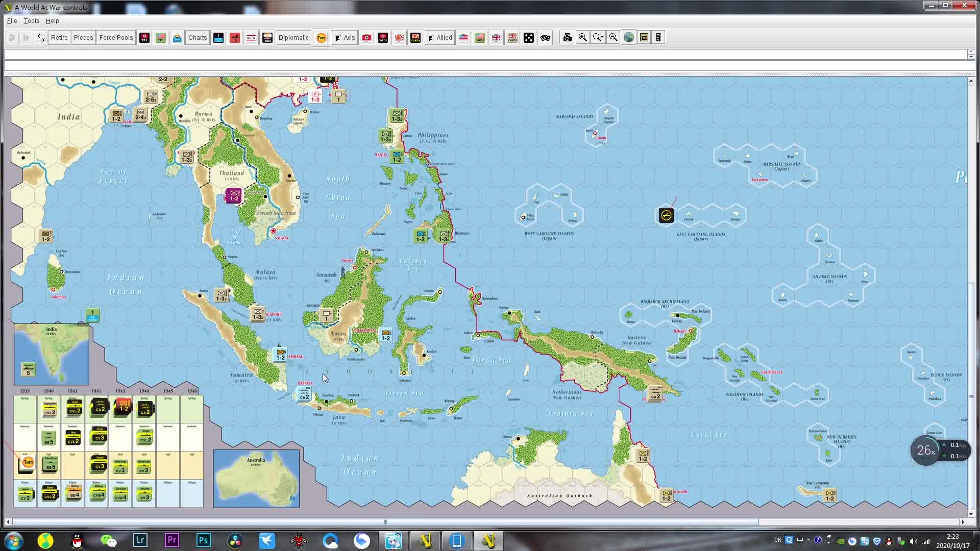
Task: Click the Retire button
Action: pyautogui.click(x=59, y=37)
